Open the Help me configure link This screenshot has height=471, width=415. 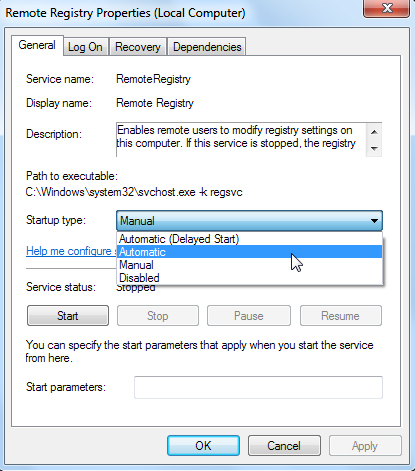click(x=71, y=251)
